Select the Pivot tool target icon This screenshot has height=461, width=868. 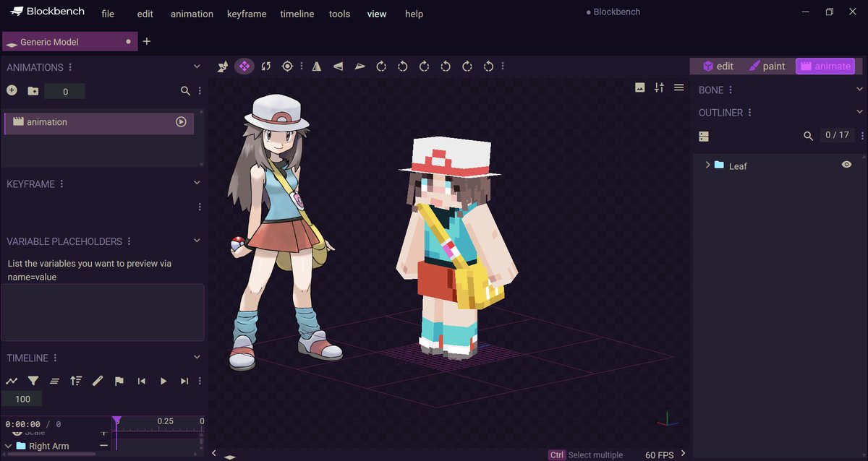click(287, 66)
